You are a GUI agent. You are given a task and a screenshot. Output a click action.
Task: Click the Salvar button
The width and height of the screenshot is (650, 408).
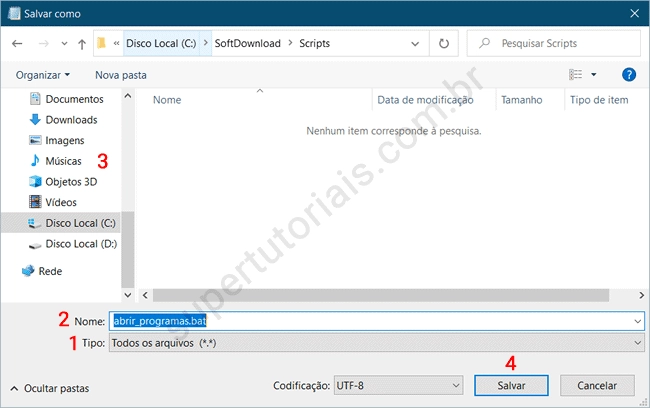coord(510,385)
